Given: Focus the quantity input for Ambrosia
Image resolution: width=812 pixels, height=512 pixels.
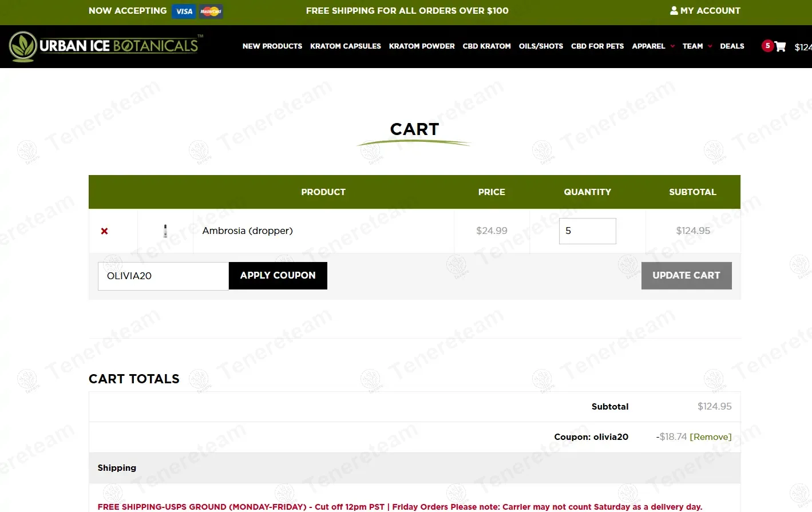Looking at the screenshot, I should coord(588,231).
